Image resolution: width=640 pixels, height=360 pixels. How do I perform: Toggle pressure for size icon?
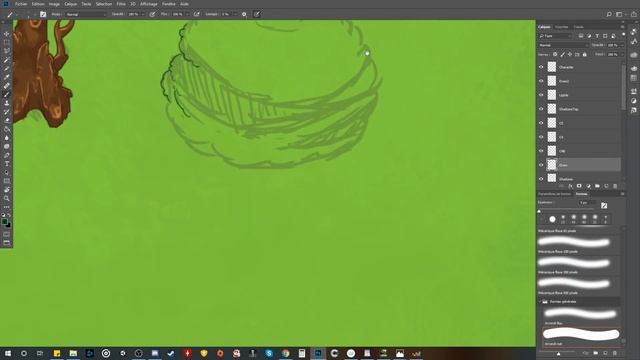[257, 14]
